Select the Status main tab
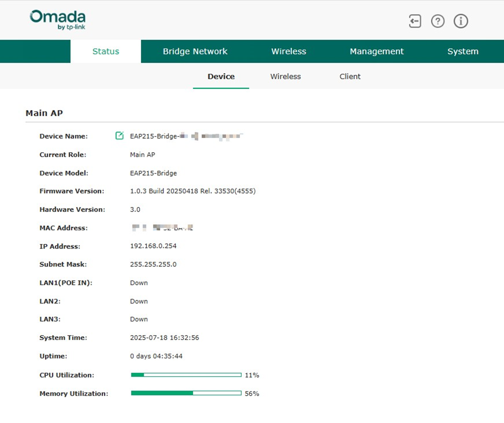The height and width of the screenshot is (423, 504). coord(106,51)
